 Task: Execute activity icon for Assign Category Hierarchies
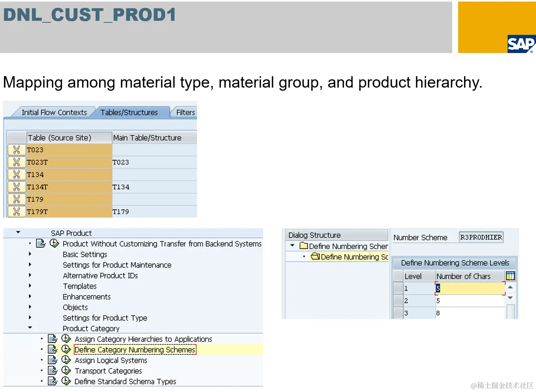tap(66, 339)
